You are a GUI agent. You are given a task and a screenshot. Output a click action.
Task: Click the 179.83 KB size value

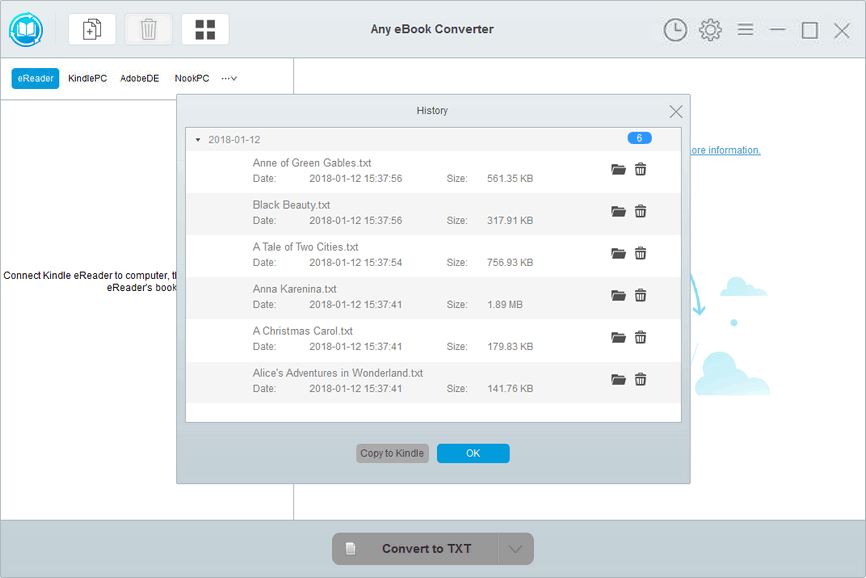coord(510,346)
